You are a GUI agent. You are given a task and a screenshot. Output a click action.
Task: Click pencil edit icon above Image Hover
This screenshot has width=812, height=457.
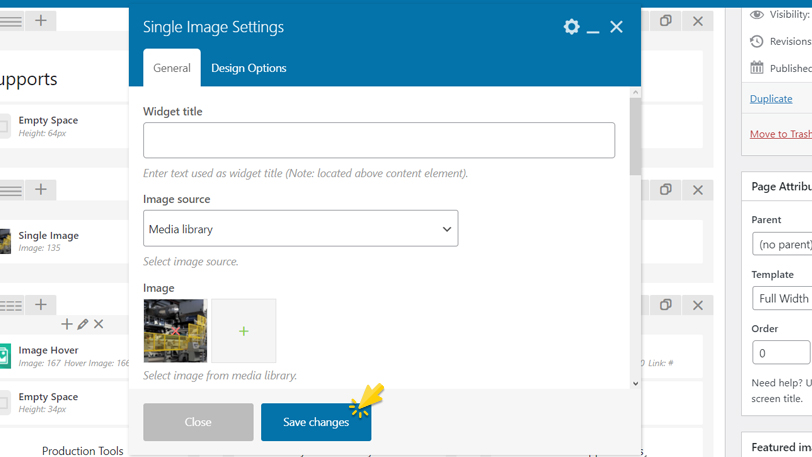click(x=83, y=324)
